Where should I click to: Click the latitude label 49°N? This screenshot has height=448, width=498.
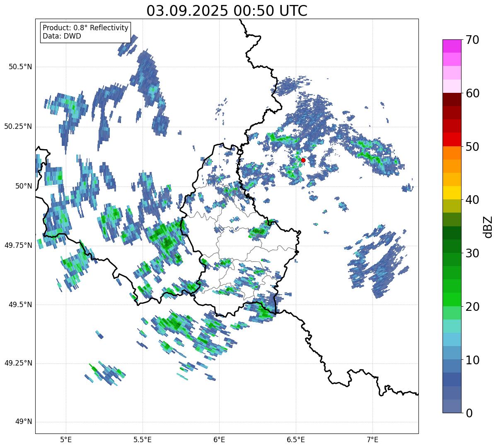pyautogui.click(x=24, y=422)
